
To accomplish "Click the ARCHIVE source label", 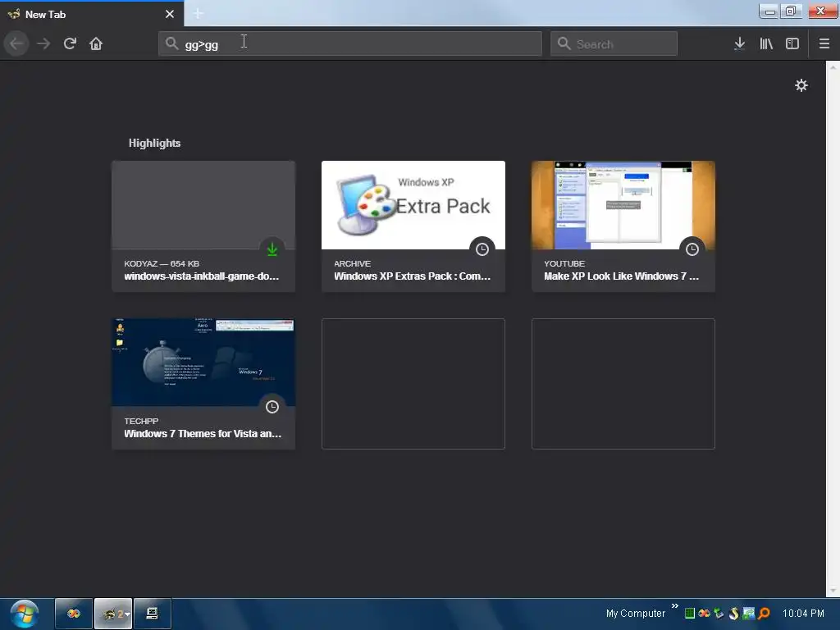I will point(352,263).
